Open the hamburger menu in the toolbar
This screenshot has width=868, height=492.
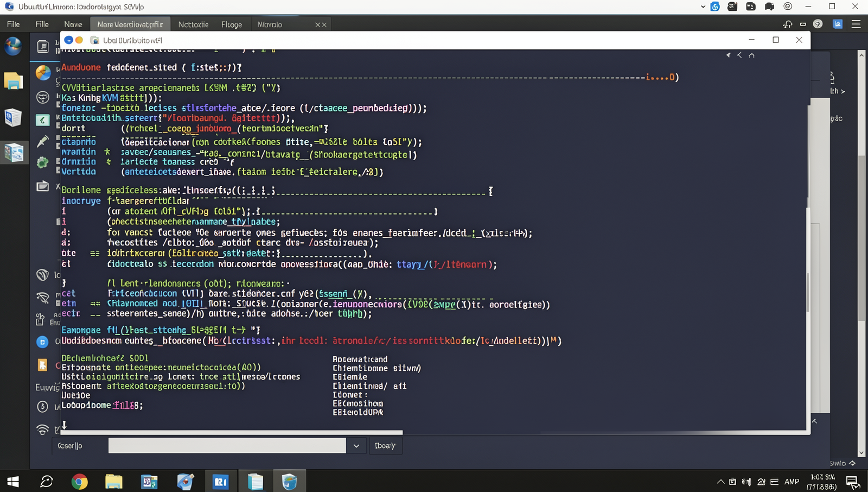click(856, 24)
